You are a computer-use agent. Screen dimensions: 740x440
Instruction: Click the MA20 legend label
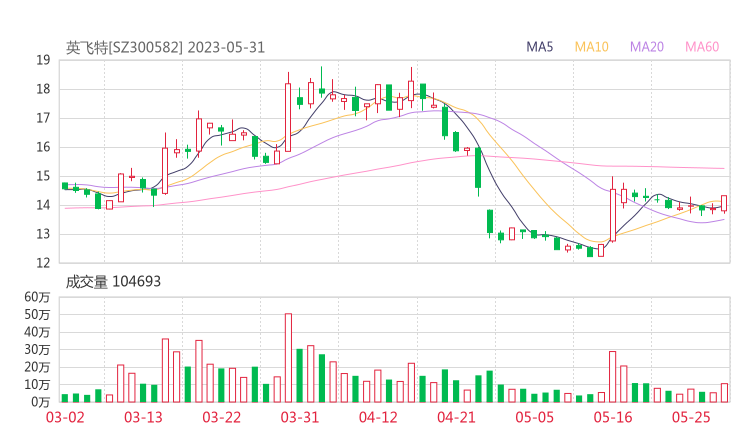pyautogui.click(x=647, y=47)
